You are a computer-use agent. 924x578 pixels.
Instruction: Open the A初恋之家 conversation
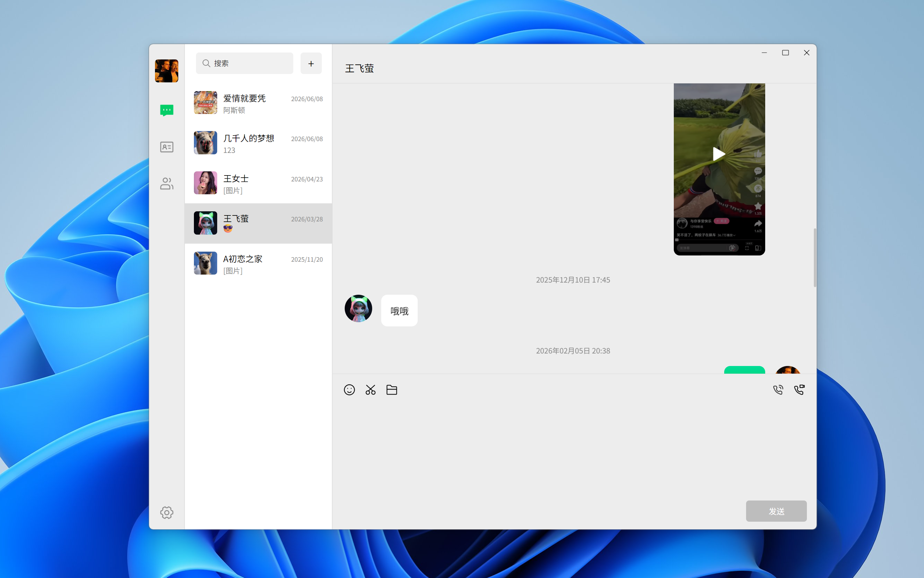(258, 264)
